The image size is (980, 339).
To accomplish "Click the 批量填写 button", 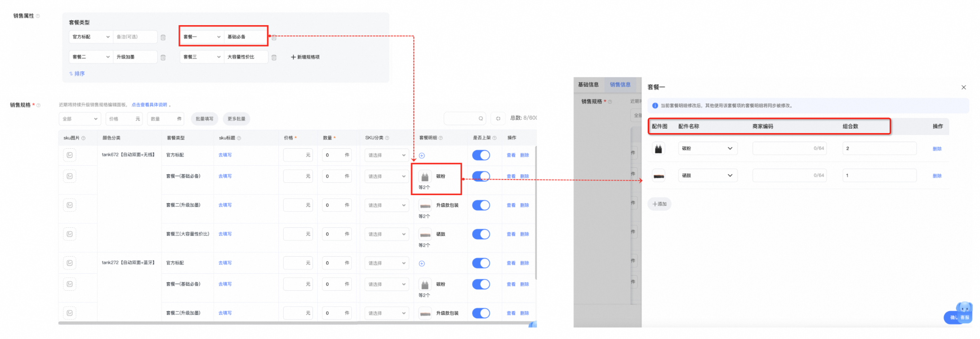I will tap(205, 119).
